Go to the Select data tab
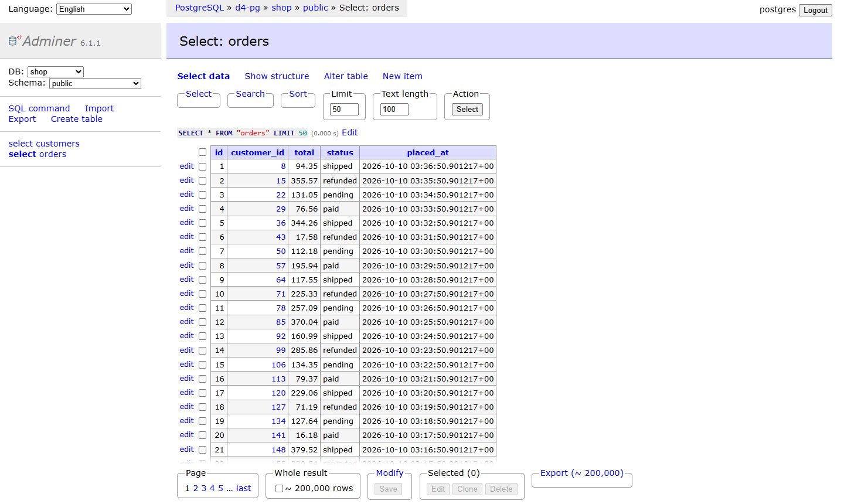 pyautogui.click(x=203, y=76)
